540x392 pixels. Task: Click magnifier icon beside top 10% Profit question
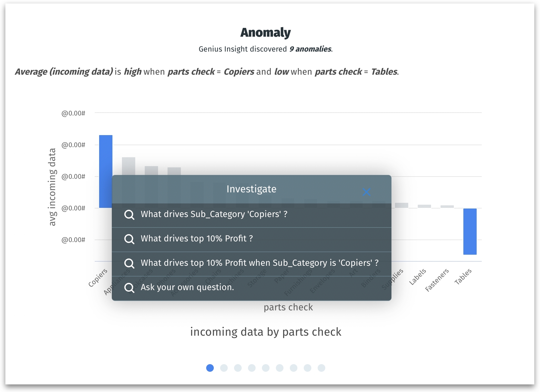(129, 239)
